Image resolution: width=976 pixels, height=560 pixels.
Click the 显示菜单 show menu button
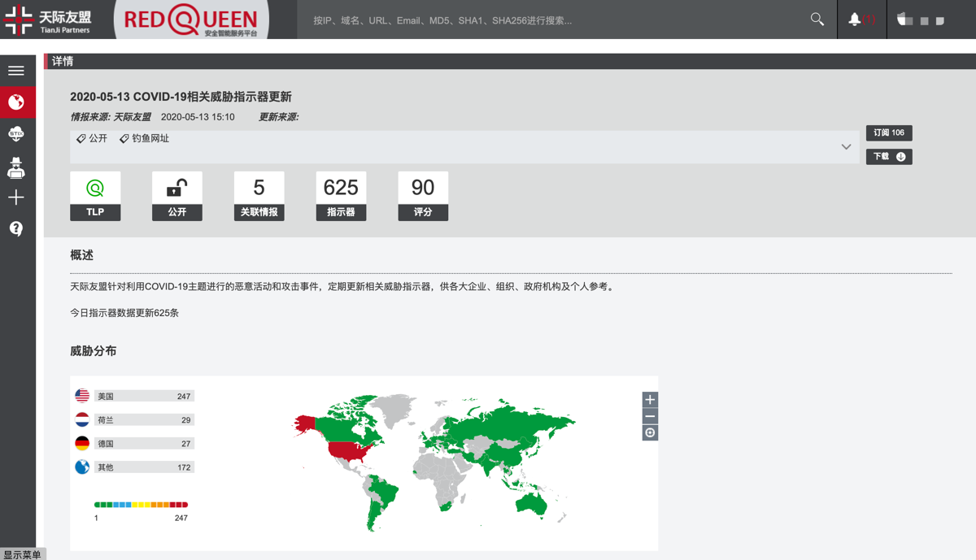click(23, 554)
